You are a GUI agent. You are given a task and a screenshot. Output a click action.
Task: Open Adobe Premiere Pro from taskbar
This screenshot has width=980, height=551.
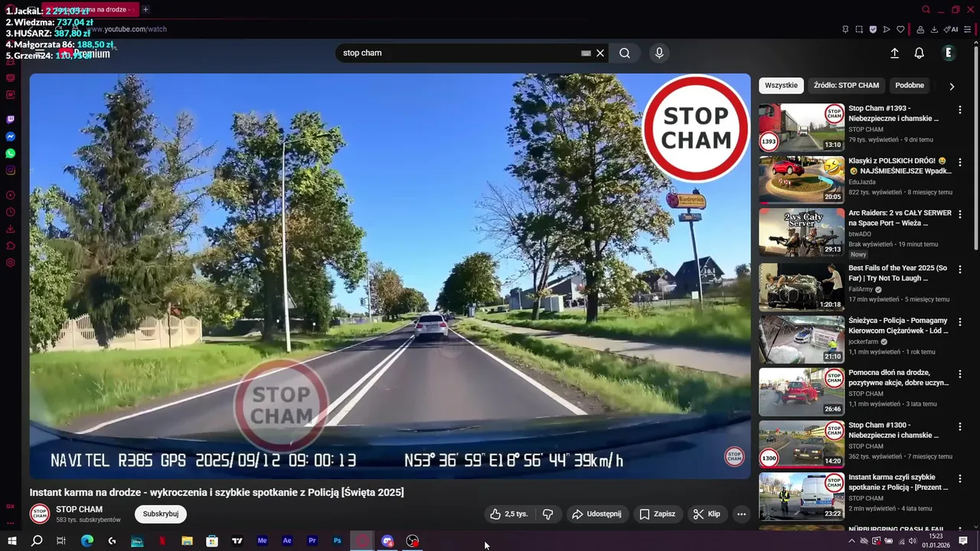(x=312, y=541)
